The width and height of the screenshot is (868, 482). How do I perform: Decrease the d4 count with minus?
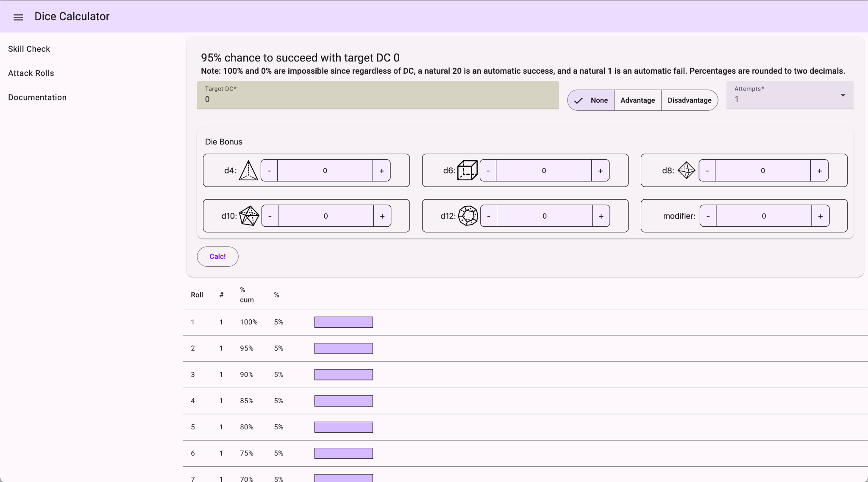point(269,171)
